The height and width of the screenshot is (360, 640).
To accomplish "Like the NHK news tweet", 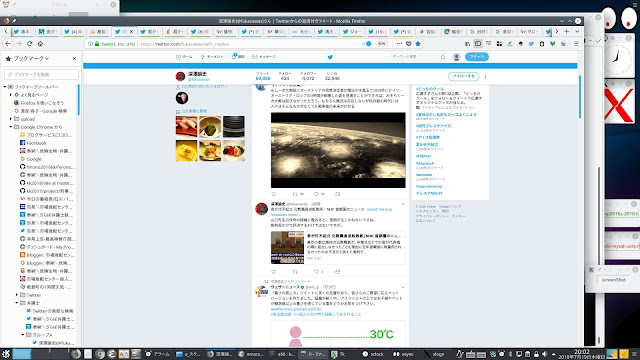I will click(x=316, y=272).
